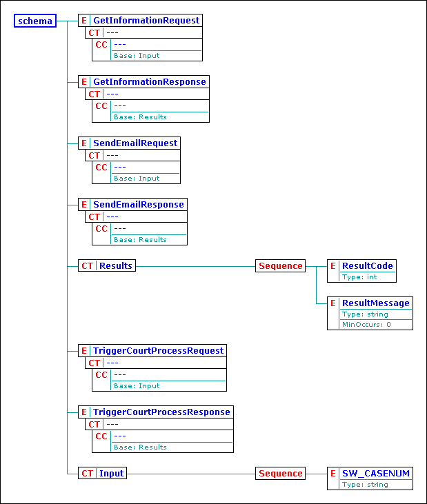This screenshot has height=504, width=427.
Task: Click the CT icon under GetInformationResponse
Action: pyautogui.click(x=95, y=94)
